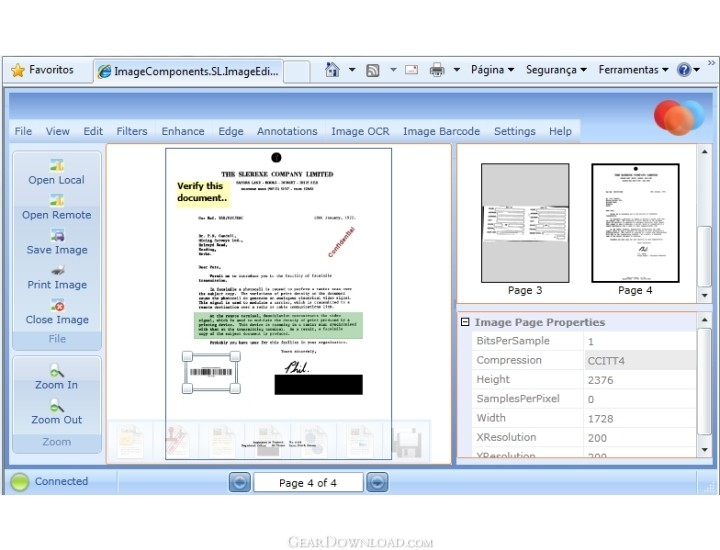Select the ImageComponents.SL.ImageEdi... browser tab
720x550 pixels.
189,71
